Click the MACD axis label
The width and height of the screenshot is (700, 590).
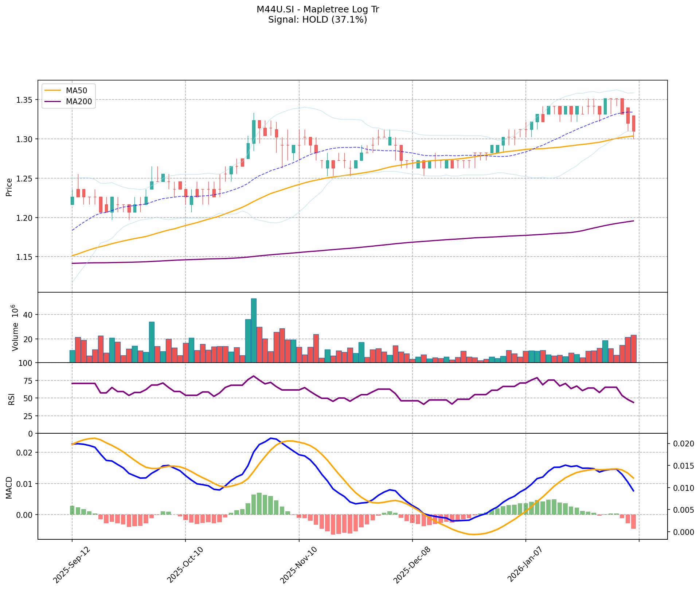point(9,487)
